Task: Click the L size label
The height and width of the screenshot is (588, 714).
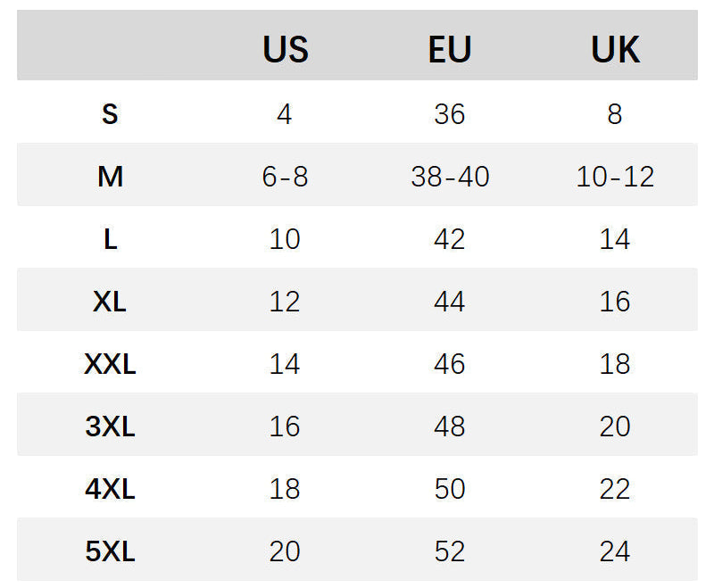Action: coord(110,239)
